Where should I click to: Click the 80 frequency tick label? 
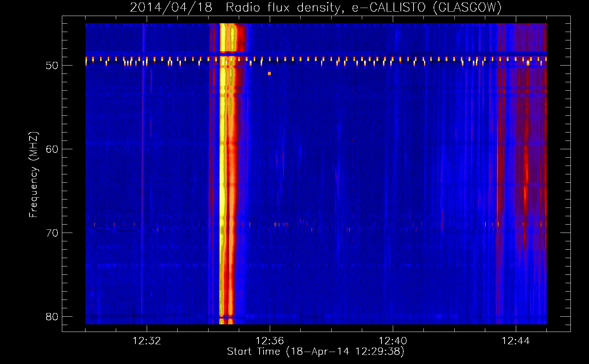(52, 317)
